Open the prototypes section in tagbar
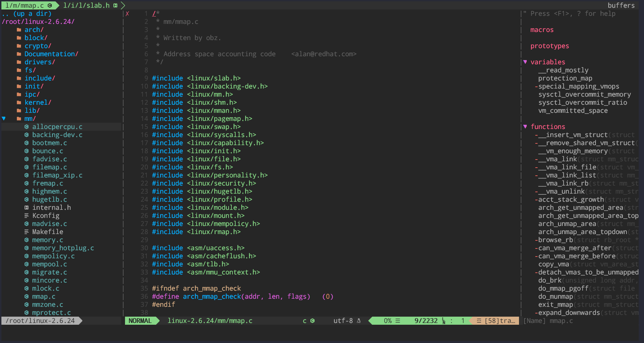This screenshot has width=644, height=343. point(550,46)
